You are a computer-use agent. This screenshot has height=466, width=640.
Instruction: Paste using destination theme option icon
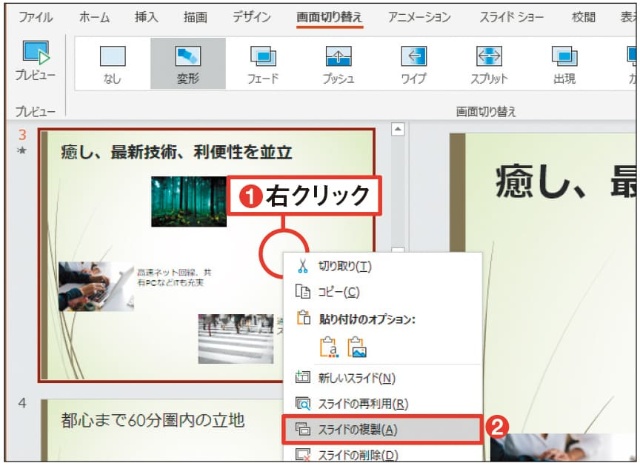click(x=330, y=347)
